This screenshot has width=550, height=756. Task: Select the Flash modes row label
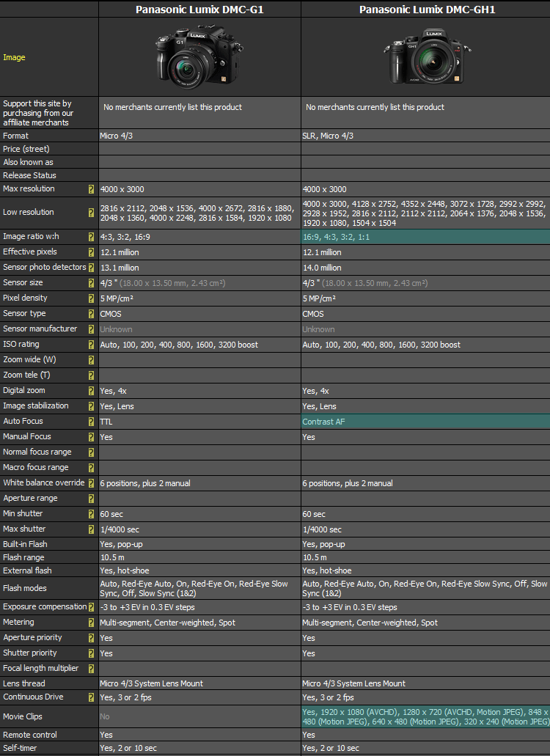tap(25, 588)
